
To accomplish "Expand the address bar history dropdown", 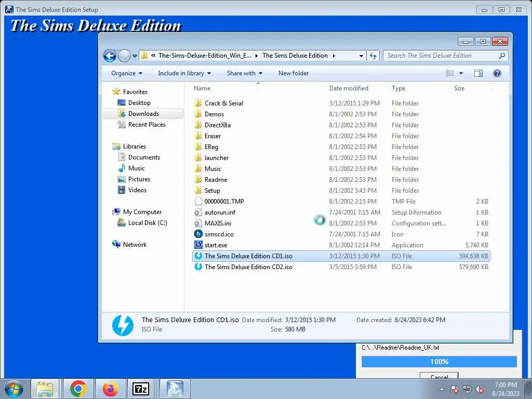I will tap(362, 56).
